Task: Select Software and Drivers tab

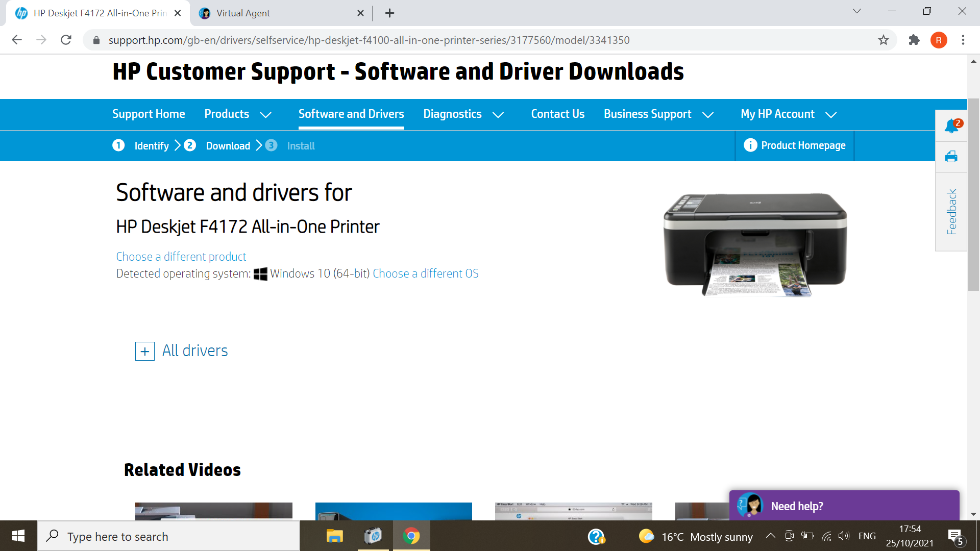Action: click(351, 114)
